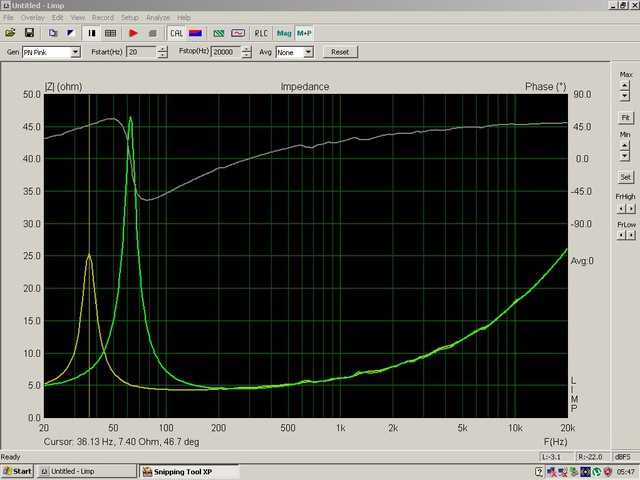The width and height of the screenshot is (640, 480).
Task: Click the help question mark tray icon
Action: click(538, 472)
